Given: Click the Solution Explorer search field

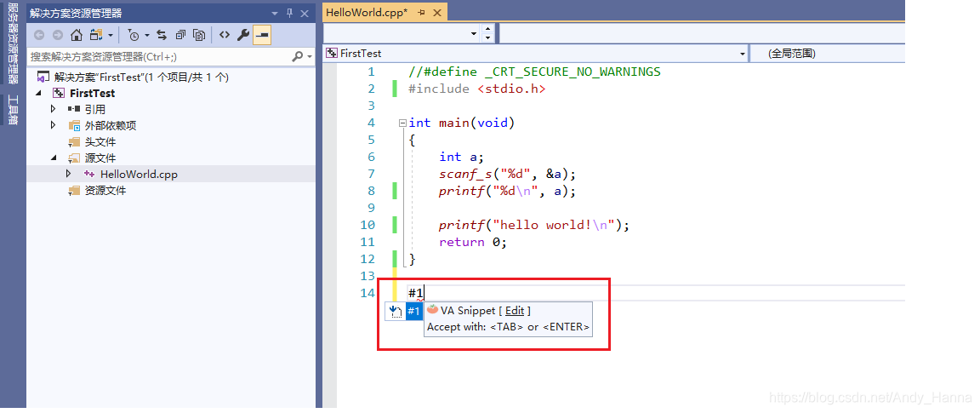Looking at the screenshot, I should coord(159,57).
